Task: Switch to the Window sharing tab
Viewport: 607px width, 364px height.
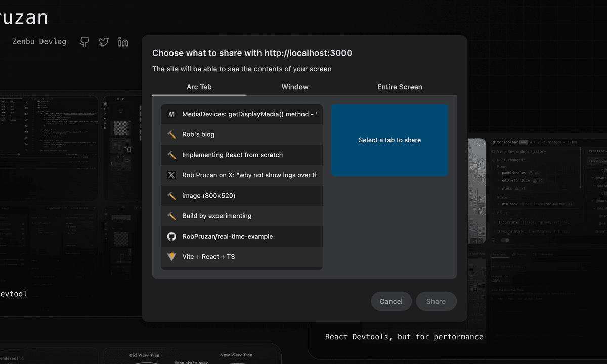Action: coord(295,87)
